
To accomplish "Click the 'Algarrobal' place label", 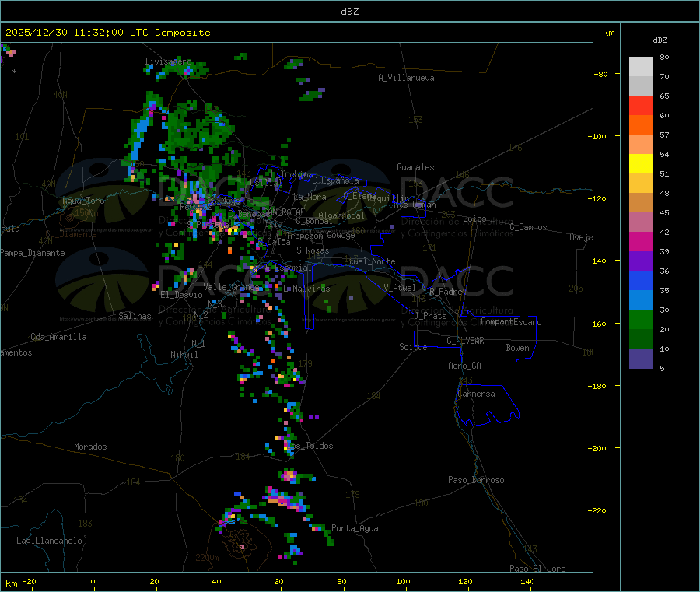I will [x=341, y=215].
